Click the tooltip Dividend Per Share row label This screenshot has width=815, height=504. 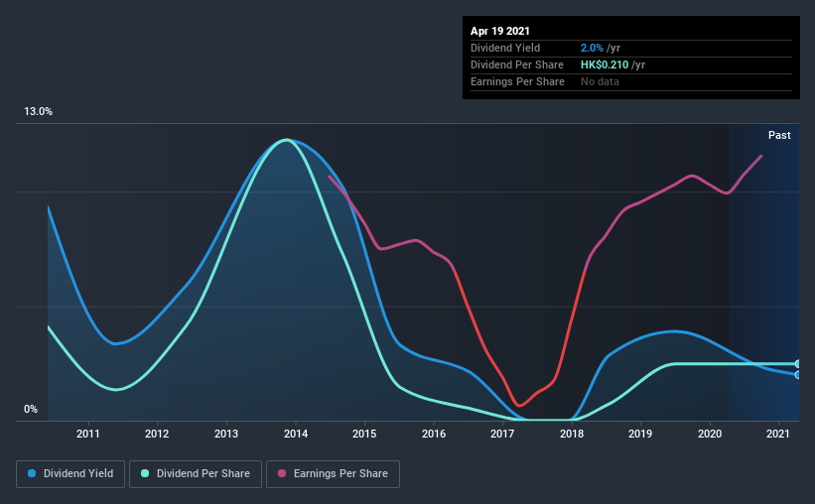(x=516, y=64)
